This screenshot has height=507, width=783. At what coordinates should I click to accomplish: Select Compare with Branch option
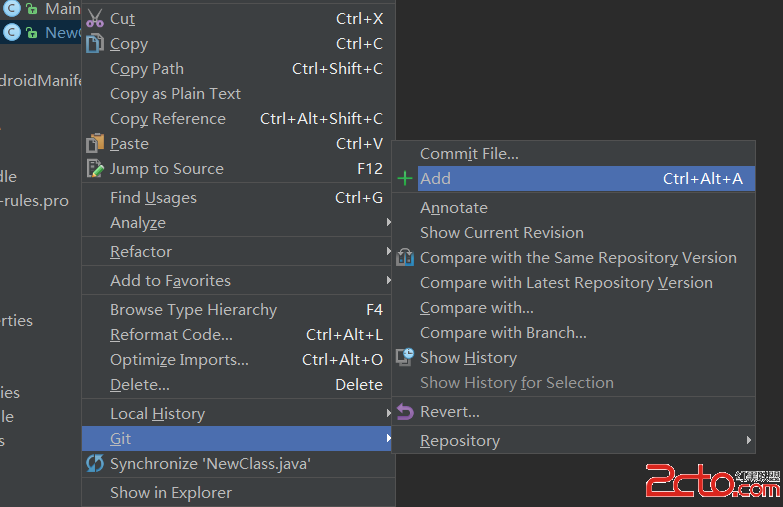click(x=503, y=333)
